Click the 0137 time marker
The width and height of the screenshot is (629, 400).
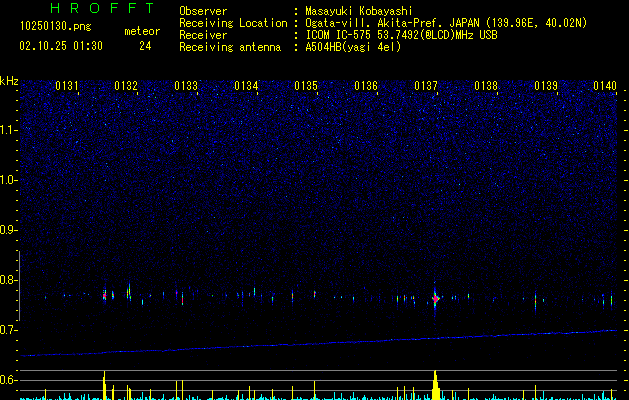(426, 86)
